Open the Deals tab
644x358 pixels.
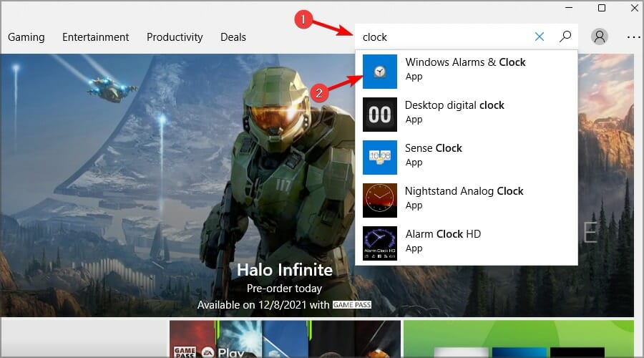tap(233, 37)
